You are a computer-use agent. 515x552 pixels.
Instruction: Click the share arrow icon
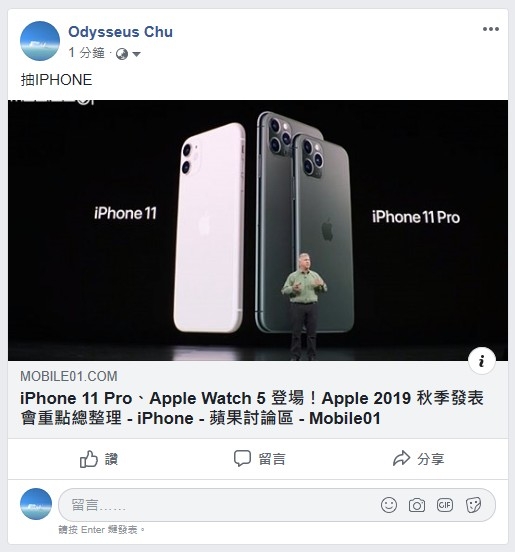401,458
